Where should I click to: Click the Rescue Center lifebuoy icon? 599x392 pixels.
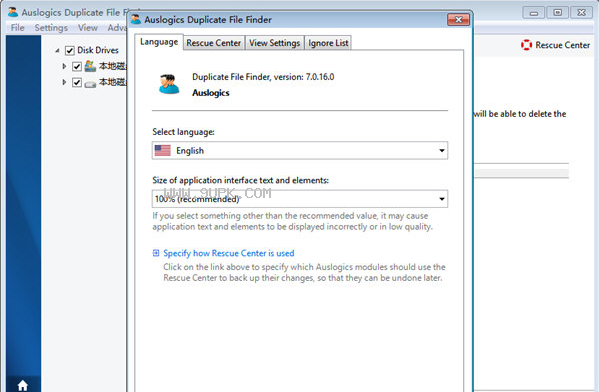click(x=526, y=45)
